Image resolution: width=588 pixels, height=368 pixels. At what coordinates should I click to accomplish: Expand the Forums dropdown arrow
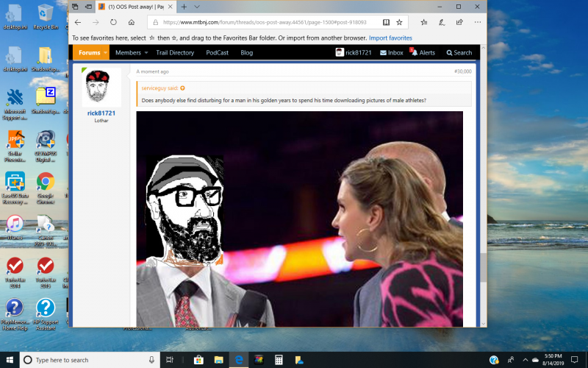pos(105,53)
